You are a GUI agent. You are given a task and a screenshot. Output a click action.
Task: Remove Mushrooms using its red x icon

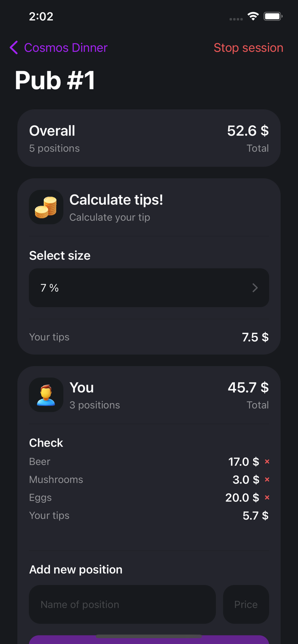tap(267, 480)
